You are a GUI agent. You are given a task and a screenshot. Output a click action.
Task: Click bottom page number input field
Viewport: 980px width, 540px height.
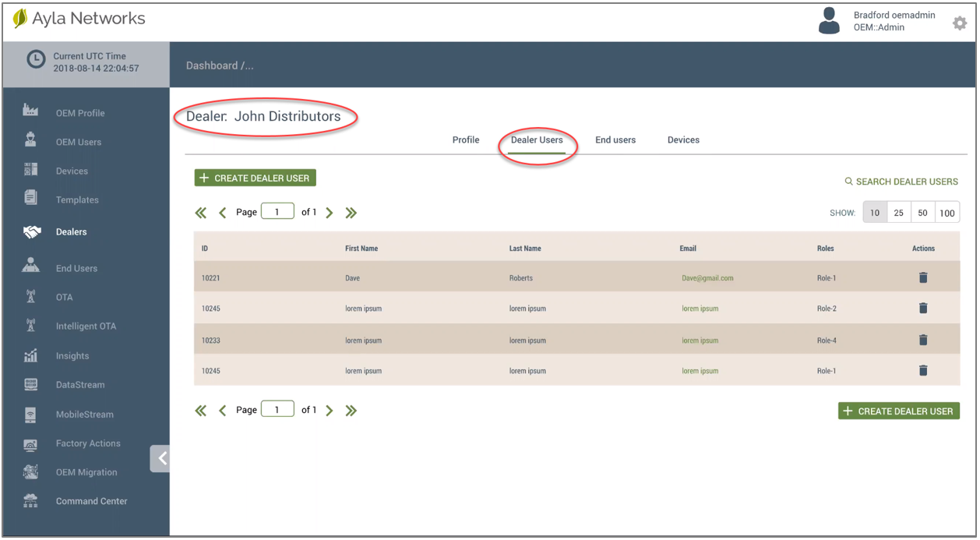[x=277, y=409]
